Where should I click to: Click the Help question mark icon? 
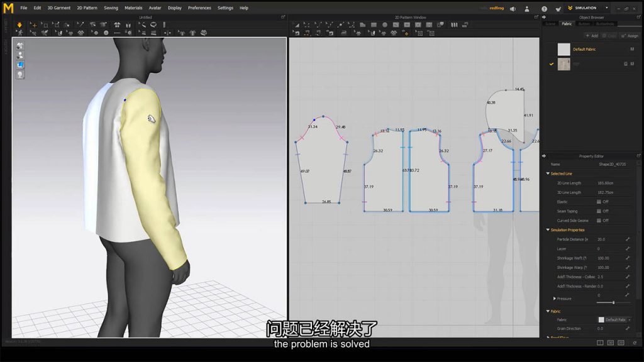544,9
